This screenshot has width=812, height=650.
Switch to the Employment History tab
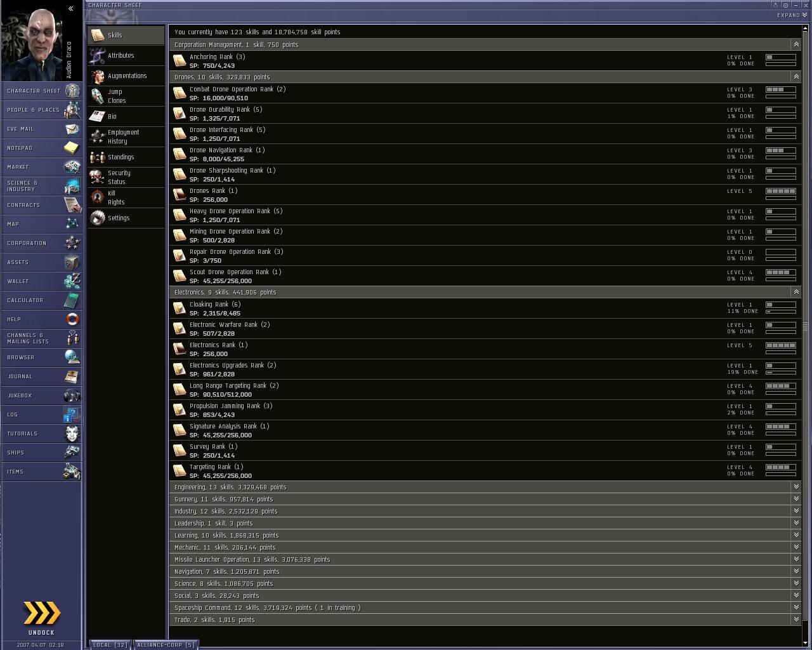tap(126, 136)
